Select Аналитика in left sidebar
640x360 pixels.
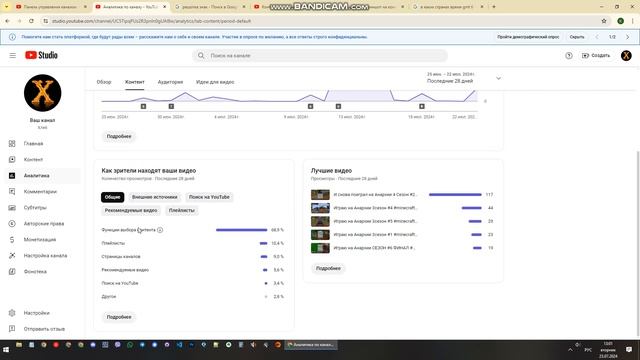(x=42, y=176)
